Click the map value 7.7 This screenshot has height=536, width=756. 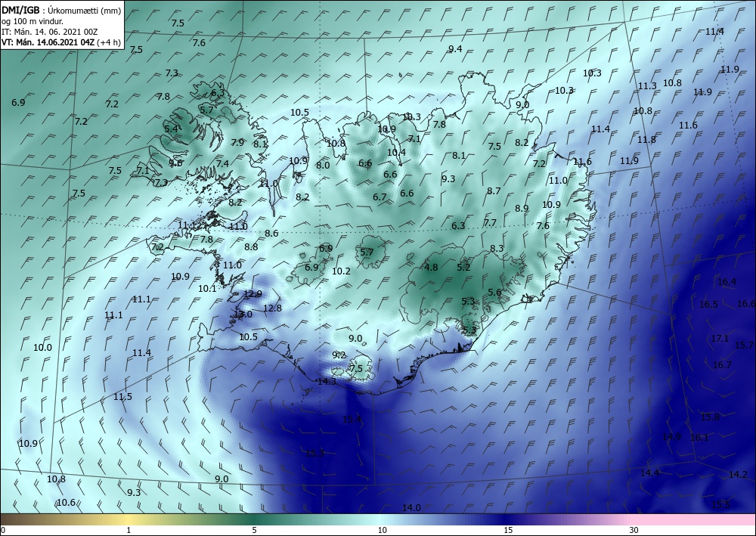[490, 223]
